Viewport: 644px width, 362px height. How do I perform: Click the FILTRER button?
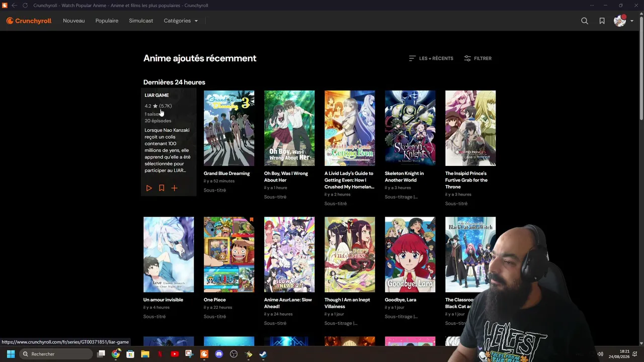(x=478, y=58)
